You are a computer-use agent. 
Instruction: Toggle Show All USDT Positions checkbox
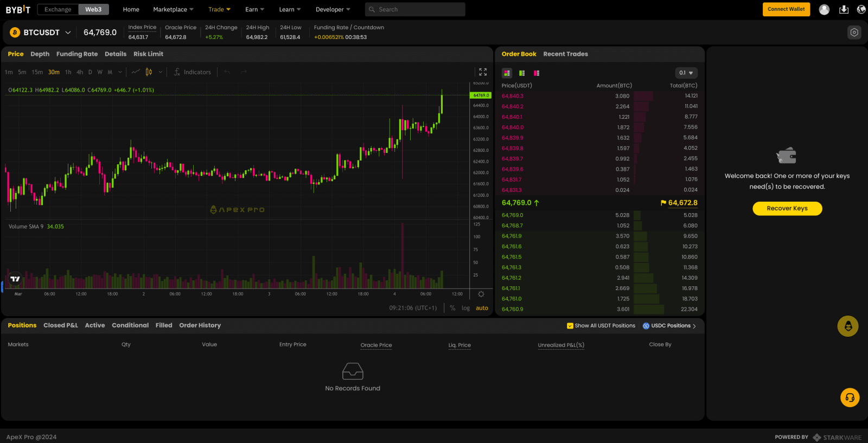pos(570,326)
